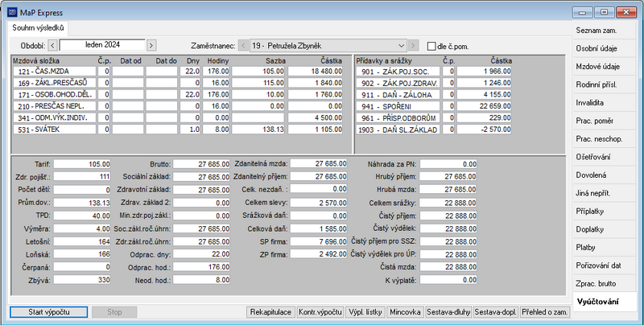Click the MaP Express app icon in title bar
The width and height of the screenshot is (644, 325).
click(x=12, y=12)
